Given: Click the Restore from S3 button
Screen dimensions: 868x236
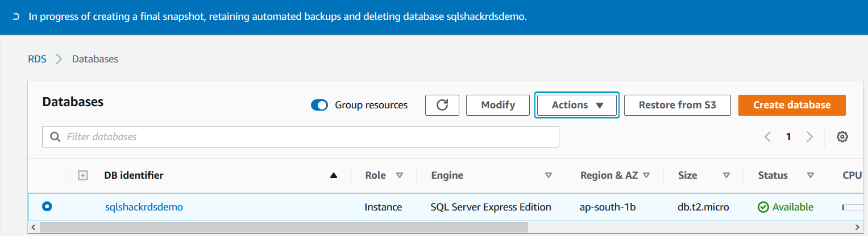Looking at the screenshot, I should 677,105.
